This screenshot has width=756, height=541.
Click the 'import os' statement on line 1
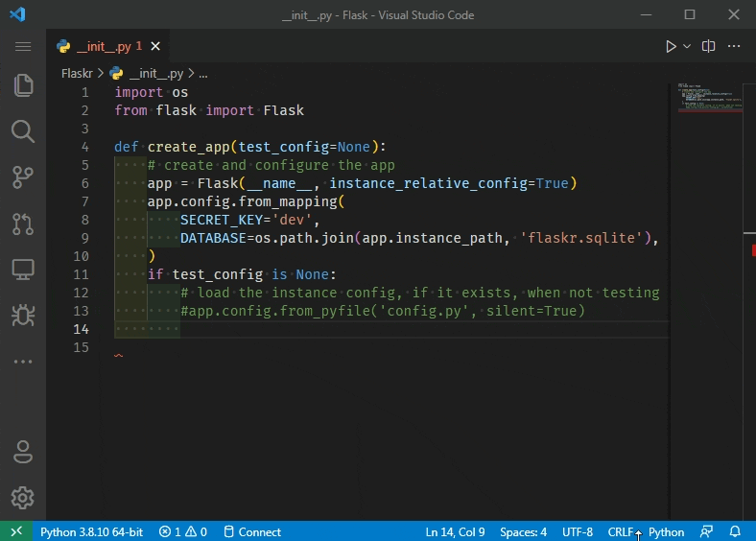click(x=151, y=92)
